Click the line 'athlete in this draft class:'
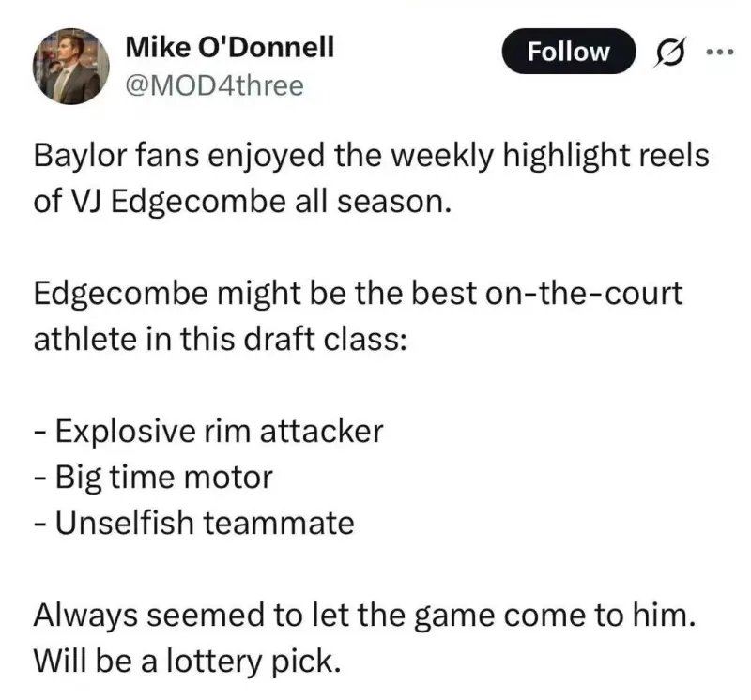Viewport: 751px width, 700px height. (x=220, y=340)
